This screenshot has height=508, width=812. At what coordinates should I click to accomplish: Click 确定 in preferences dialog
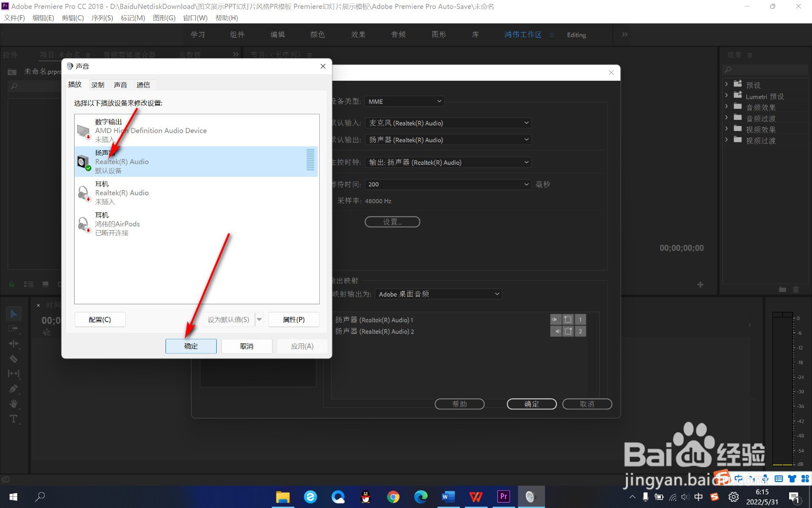(532, 404)
